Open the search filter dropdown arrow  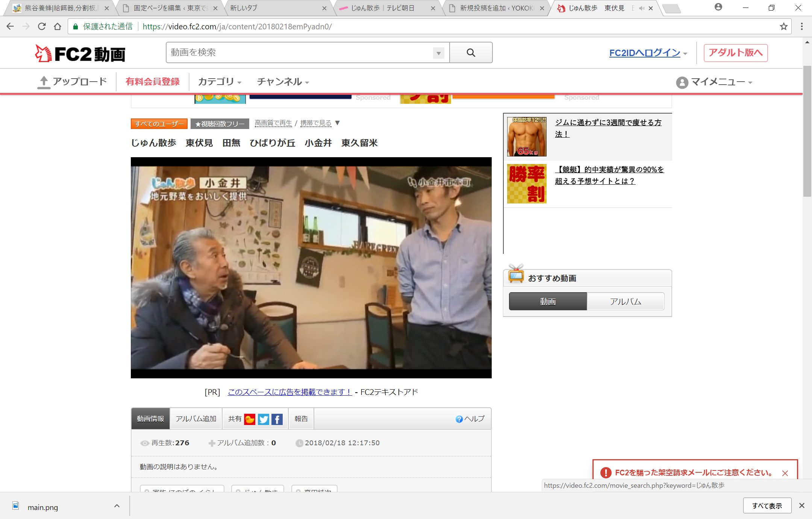[x=438, y=53]
